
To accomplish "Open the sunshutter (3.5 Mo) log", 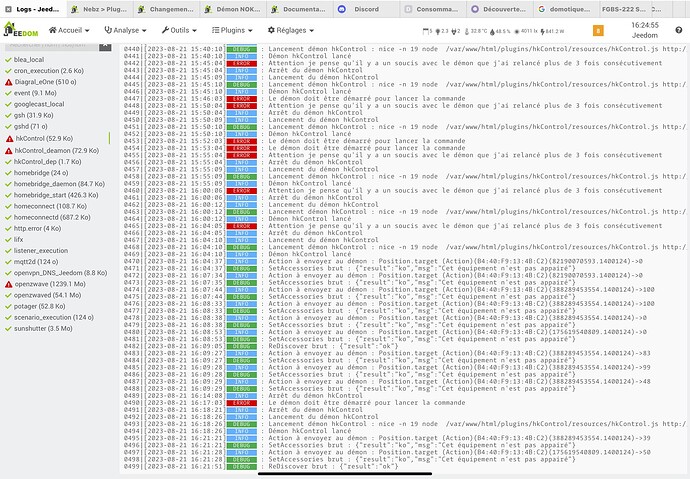I will pyautogui.click(x=39, y=329).
